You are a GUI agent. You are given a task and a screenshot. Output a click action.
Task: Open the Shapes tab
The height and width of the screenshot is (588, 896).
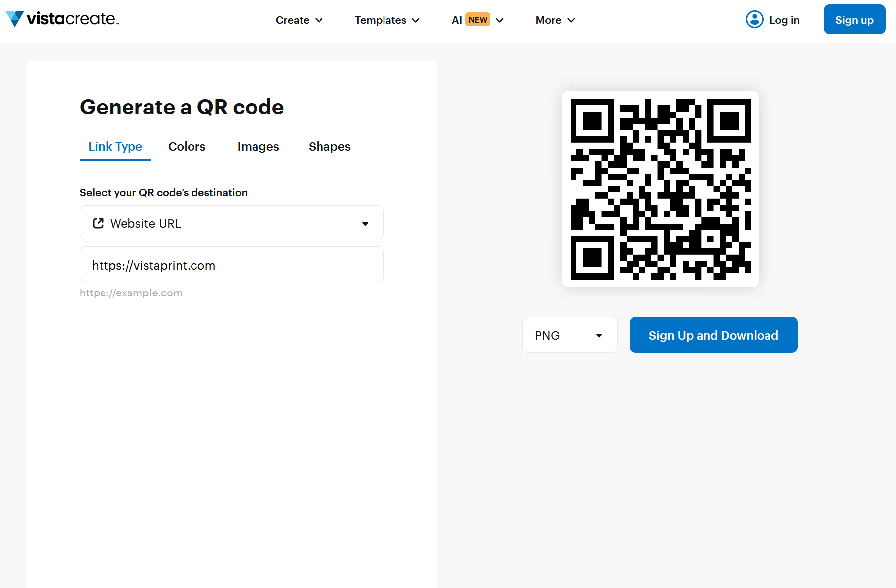click(329, 146)
